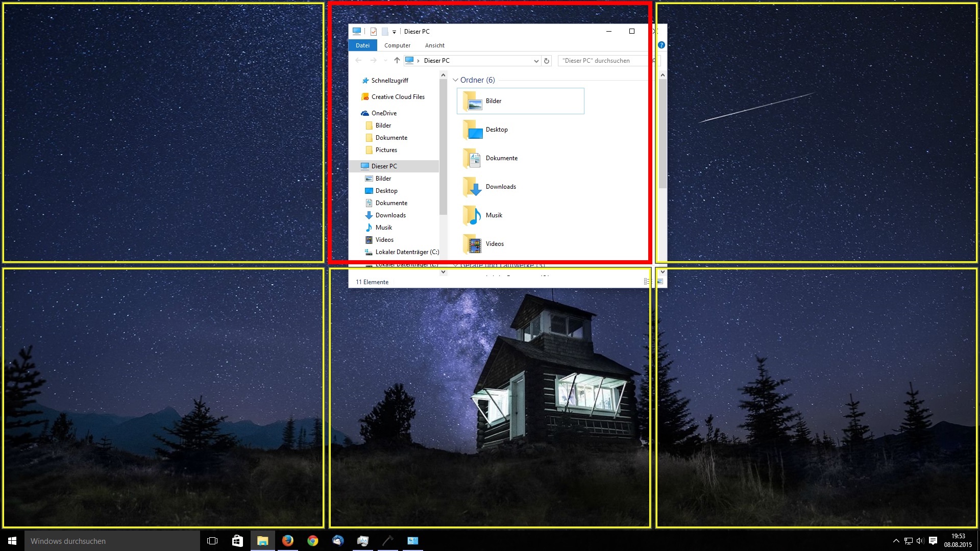Go up one folder level
The image size is (980, 551).
pyautogui.click(x=397, y=60)
